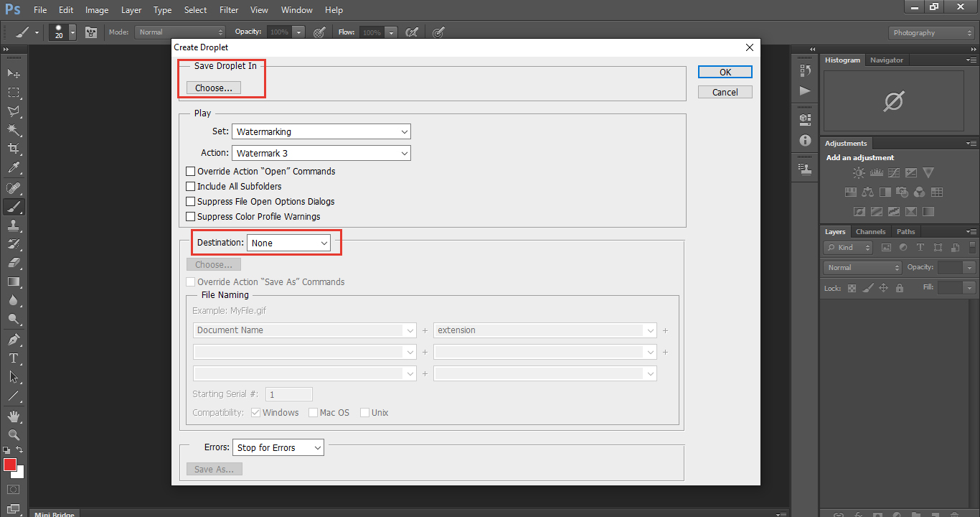The image size is (980, 517).
Task: Select the Clone Stamp tool
Action: [x=14, y=225]
